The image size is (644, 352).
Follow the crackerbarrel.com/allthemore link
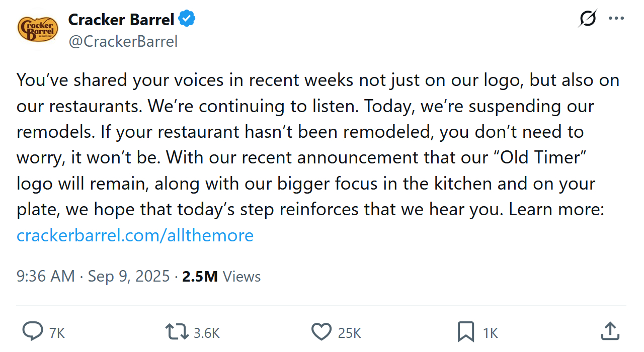(135, 235)
